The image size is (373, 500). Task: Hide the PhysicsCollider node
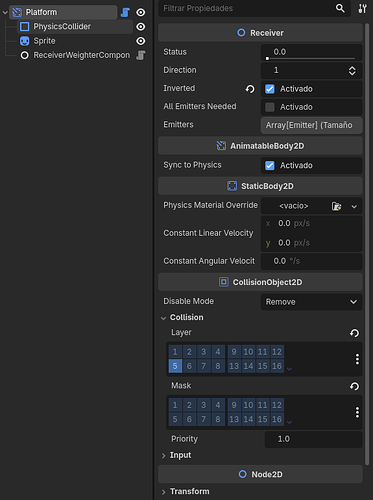[x=141, y=27]
